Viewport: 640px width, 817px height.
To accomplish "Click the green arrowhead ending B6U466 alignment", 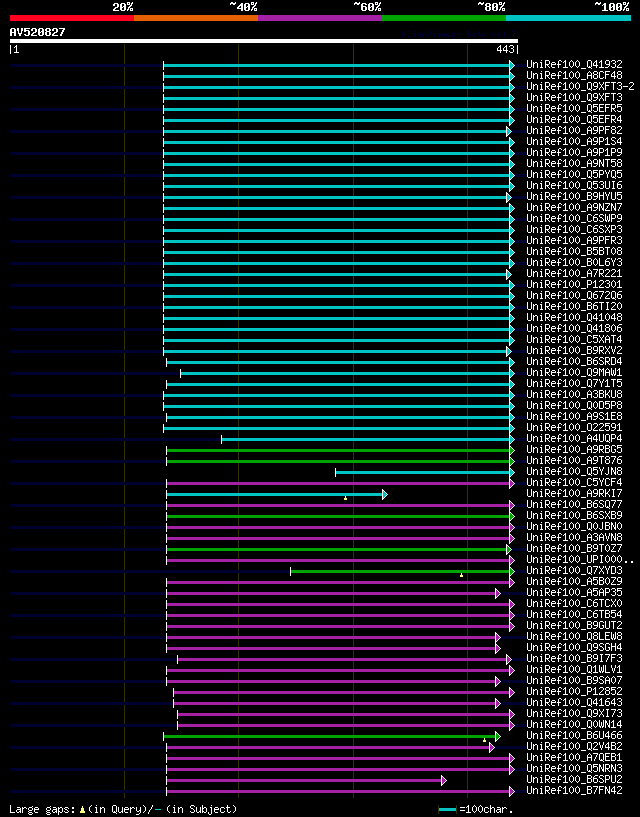I will (x=498, y=737).
